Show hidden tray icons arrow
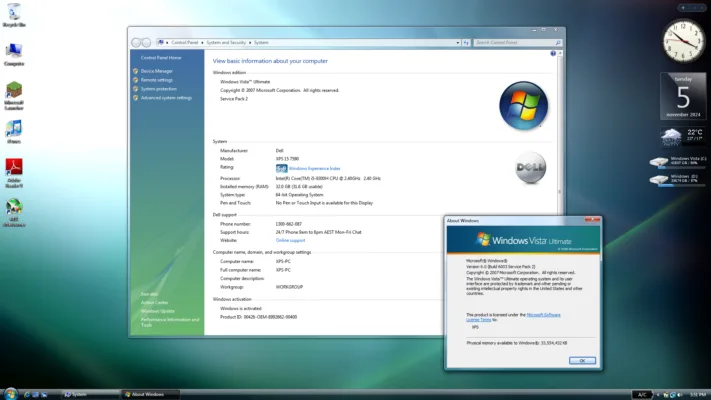This screenshot has height=400, width=711. 658,395
